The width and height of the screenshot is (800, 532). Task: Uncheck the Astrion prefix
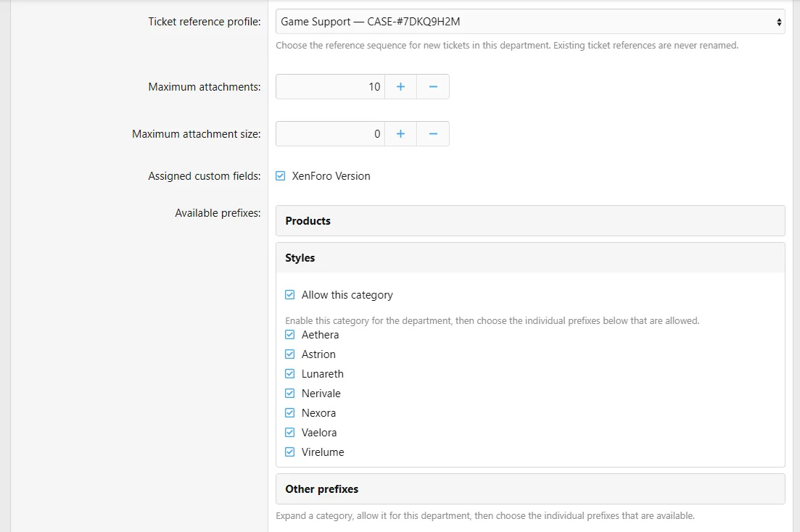pyautogui.click(x=290, y=354)
